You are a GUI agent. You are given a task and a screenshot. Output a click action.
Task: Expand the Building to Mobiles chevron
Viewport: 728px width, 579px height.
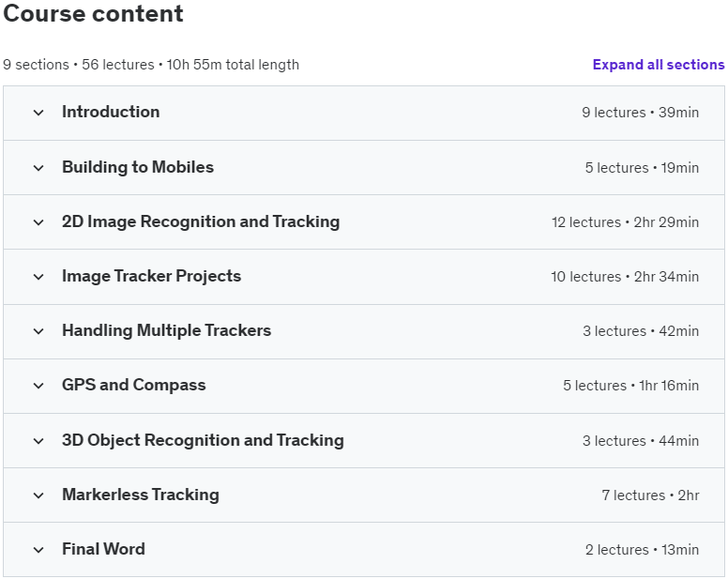tap(38, 168)
